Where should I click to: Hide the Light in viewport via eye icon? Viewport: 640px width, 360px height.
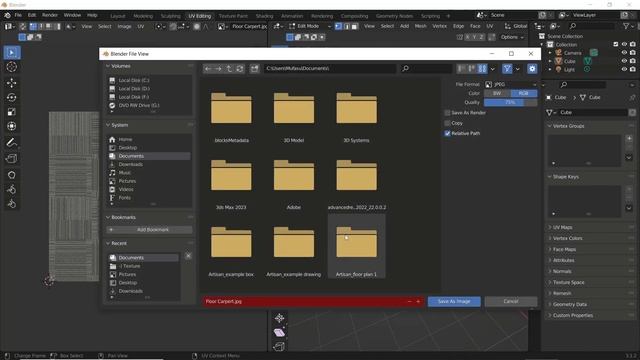(624, 69)
